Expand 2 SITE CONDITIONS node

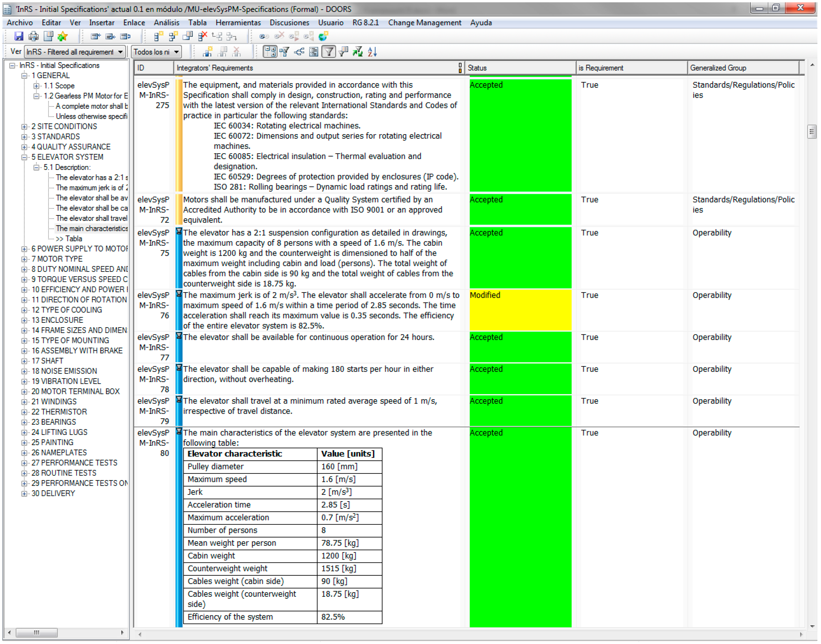[x=25, y=127]
